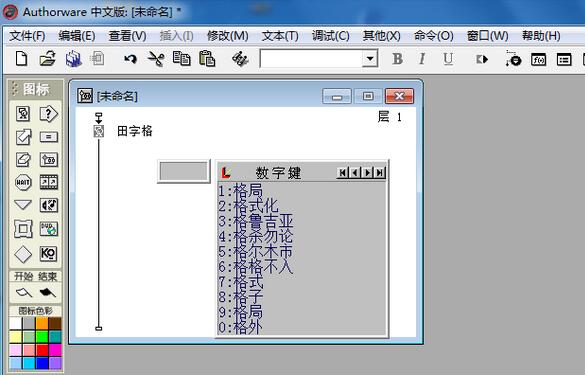The height and width of the screenshot is (375, 585).
Task: Select the Sound speaker icon
Action: pos(49,205)
